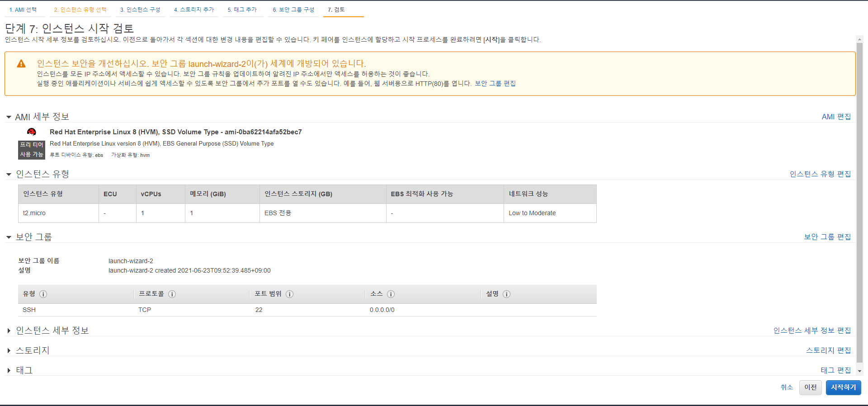Viewport: 868px width, 406px height.
Task: Click the 시작하기 launch button
Action: 843,387
